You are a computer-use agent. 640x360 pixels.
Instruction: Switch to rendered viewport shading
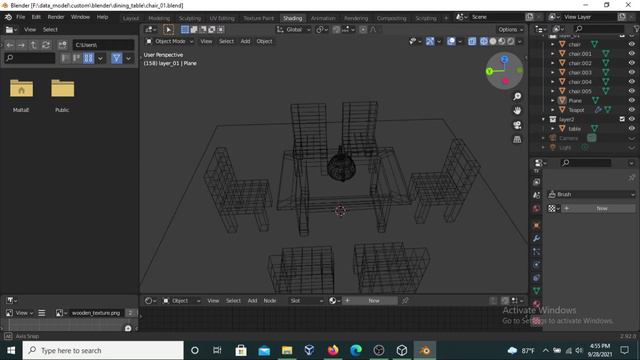coord(511,41)
